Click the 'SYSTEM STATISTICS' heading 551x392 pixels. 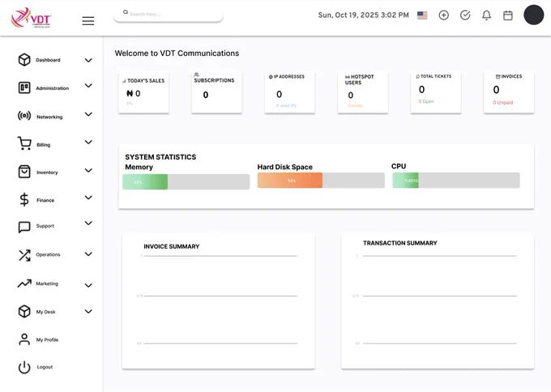pyautogui.click(x=160, y=157)
